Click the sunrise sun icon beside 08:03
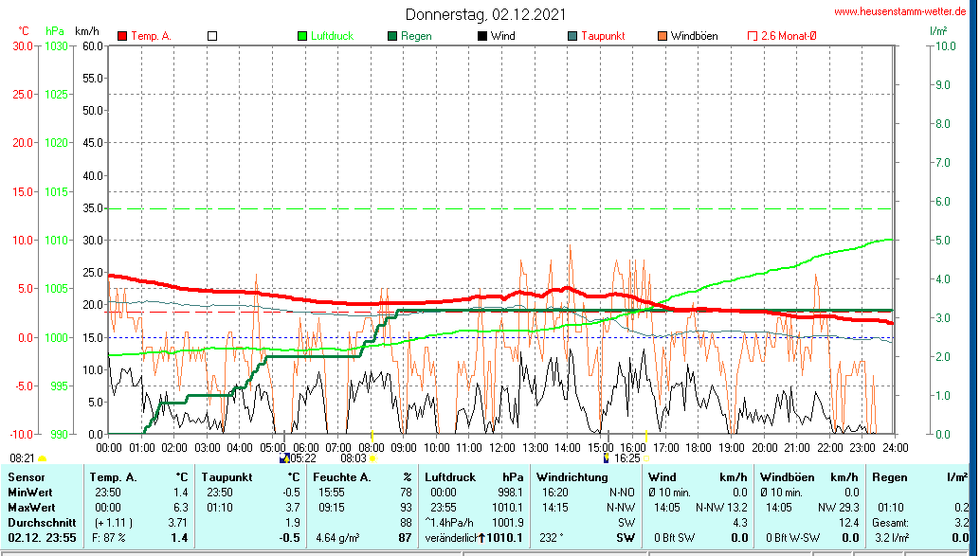The image size is (980, 556). click(373, 458)
